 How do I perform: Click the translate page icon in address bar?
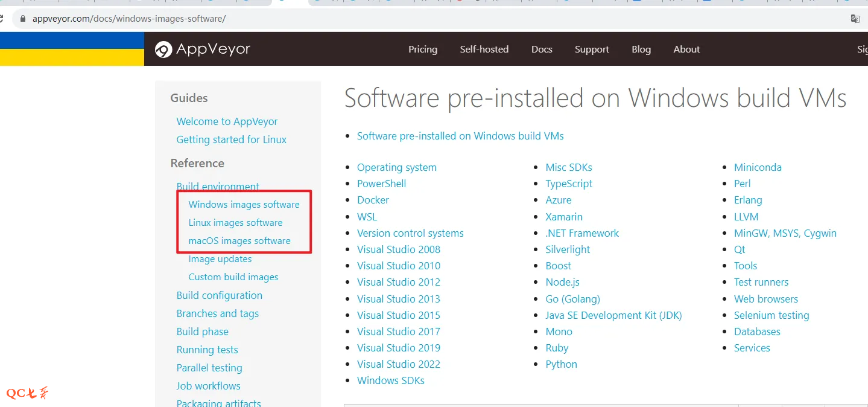coord(855,19)
